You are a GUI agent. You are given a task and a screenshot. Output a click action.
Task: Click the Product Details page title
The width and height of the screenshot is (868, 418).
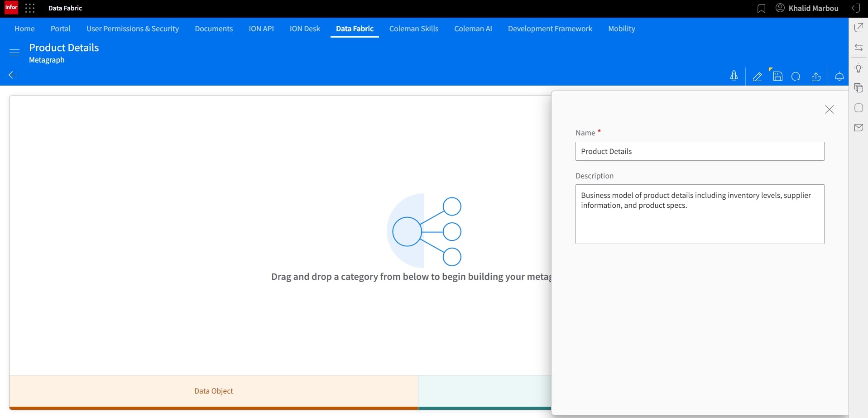[x=64, y=48]
